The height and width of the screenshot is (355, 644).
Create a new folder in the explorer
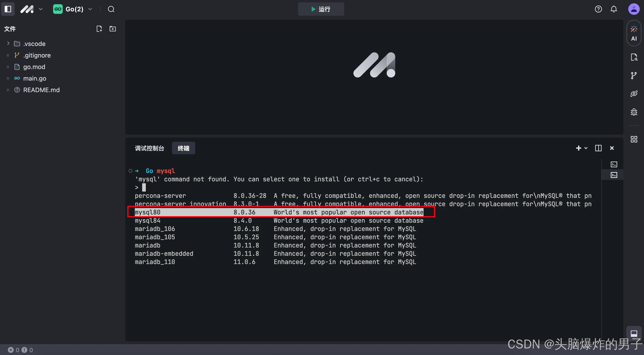tap(113, 28)
